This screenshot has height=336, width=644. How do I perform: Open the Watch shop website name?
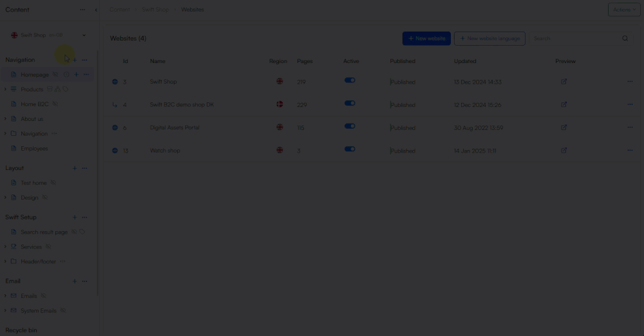(x=165, y=151)
